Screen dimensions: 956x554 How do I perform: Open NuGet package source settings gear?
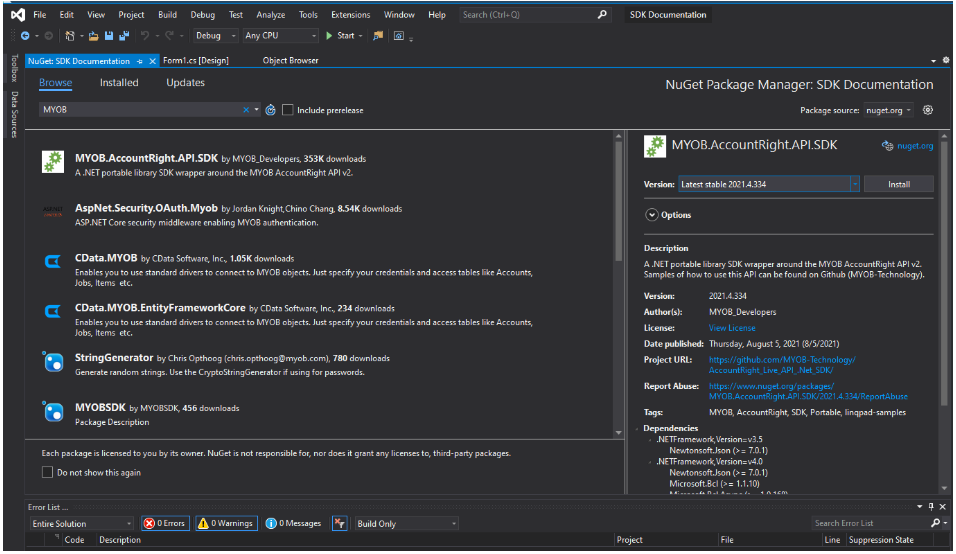click(x=927, y=110)
